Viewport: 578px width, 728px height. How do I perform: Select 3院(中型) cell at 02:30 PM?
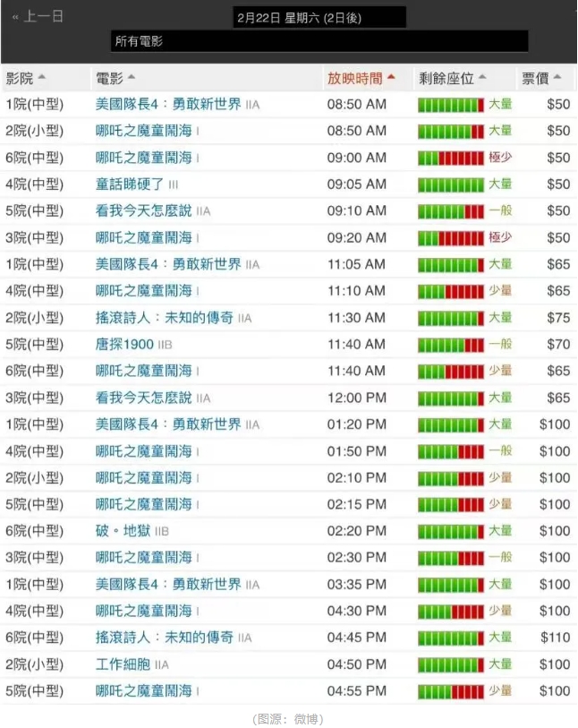click(x=34, y=557)
